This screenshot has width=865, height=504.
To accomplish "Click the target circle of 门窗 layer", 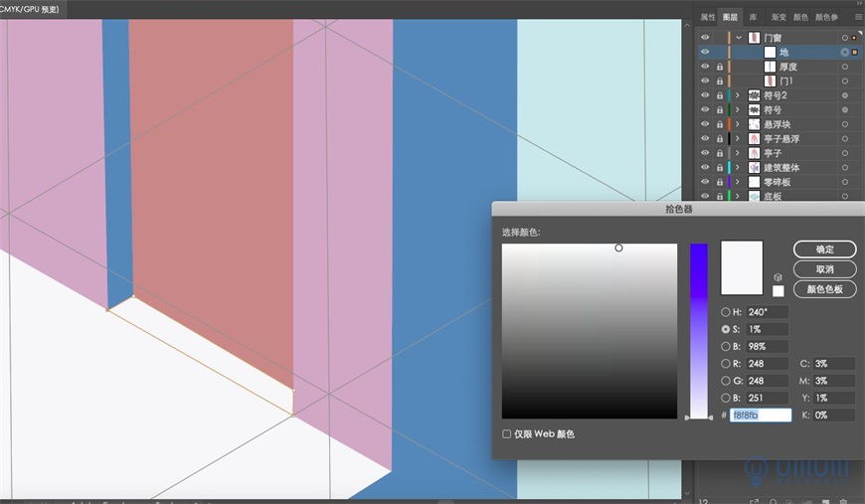I will tap(844, 38).
